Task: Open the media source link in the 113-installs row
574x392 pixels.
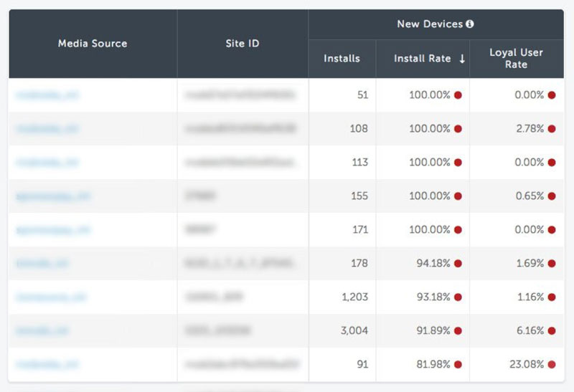Action: pyautogui.click(x=47, y=163)
